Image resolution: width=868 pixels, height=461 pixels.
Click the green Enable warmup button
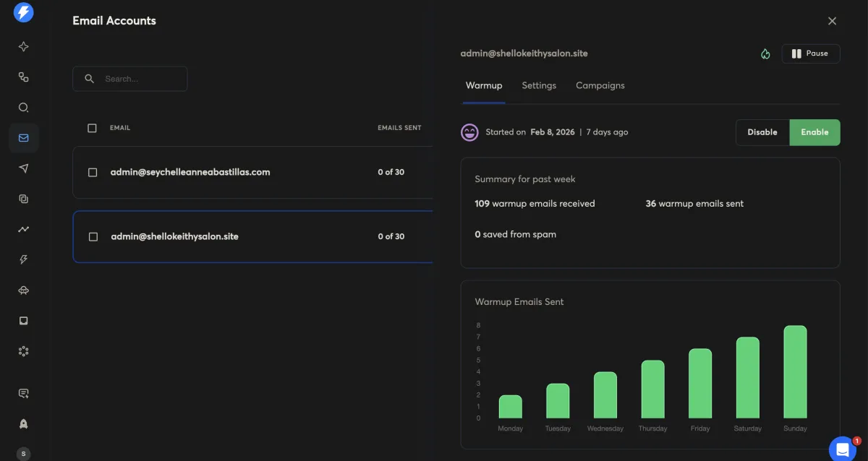(x=814, y=132)
